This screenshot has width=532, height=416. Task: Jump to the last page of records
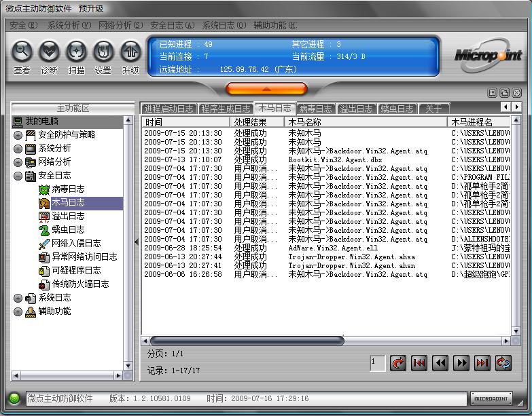(x=482, y=363)
